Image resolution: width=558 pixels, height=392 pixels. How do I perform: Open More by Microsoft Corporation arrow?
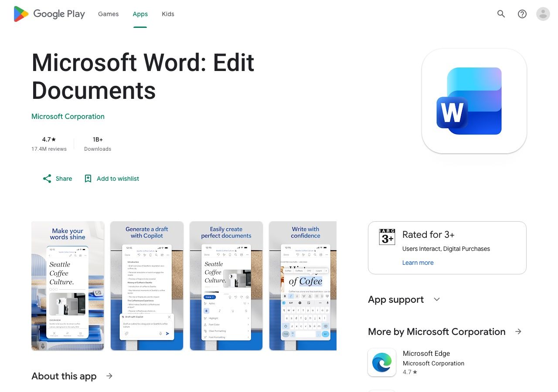pos(518,331)
